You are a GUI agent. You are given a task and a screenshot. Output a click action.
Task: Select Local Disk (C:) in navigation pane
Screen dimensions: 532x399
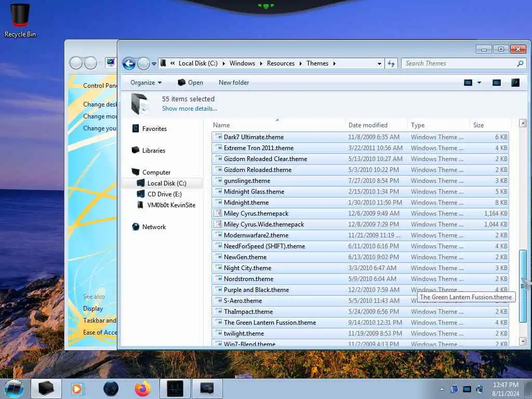(167, 183)
